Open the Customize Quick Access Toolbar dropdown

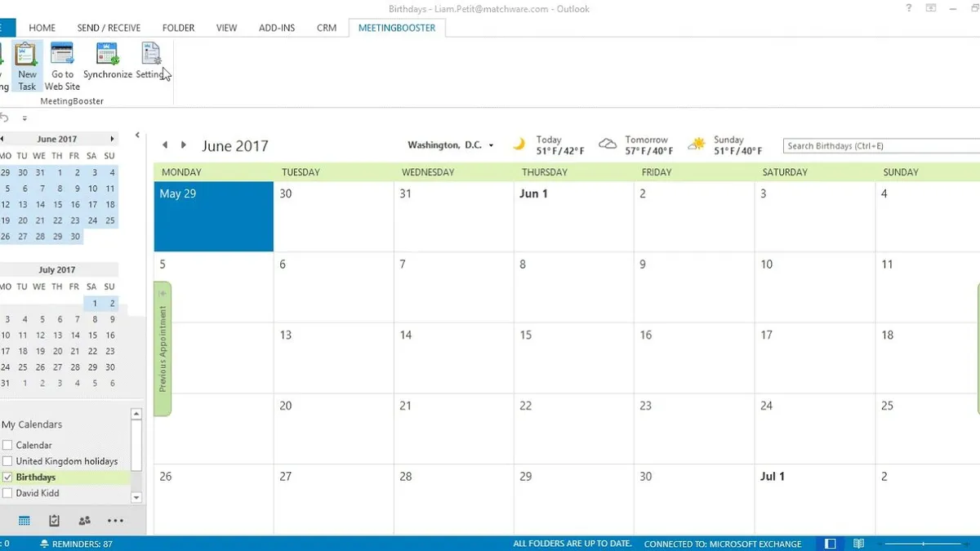24,119
